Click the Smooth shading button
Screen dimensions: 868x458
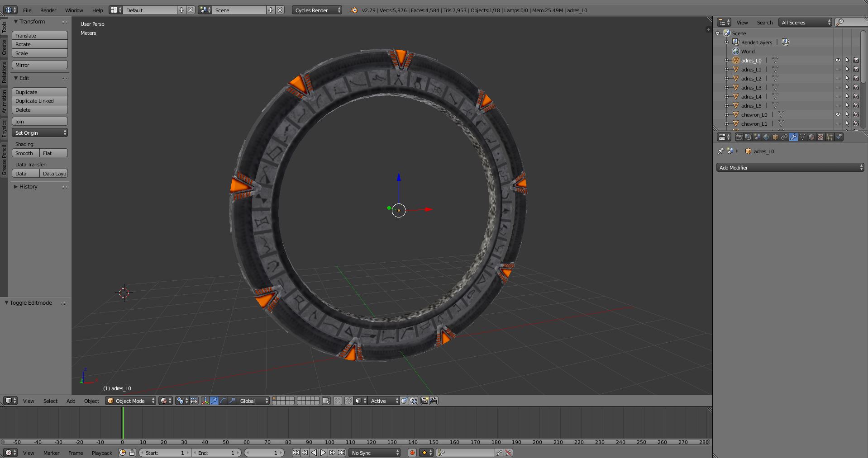[25, 153]
